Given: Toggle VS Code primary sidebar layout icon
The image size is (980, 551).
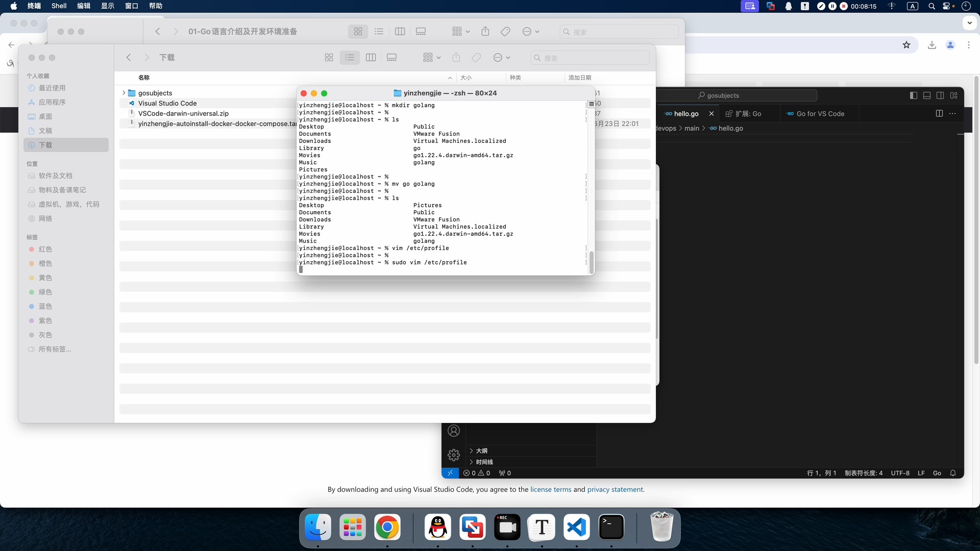Looking at the screenshot, I should coord(914,95).
